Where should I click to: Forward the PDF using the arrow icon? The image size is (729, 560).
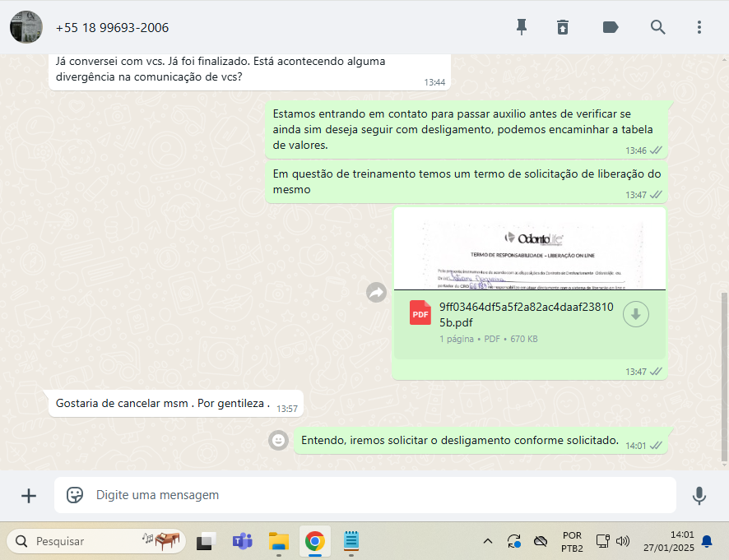coord(376,292)
